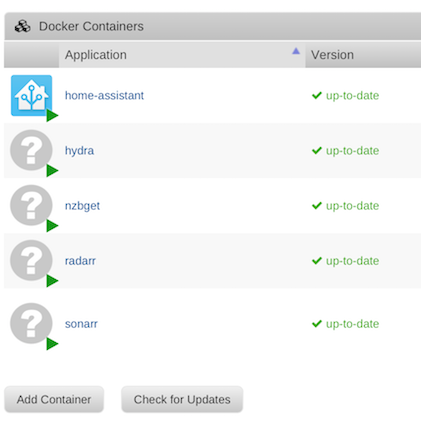421x432 pixels.
Task: Click the nzbget placeholder icon
Action: click(31, 205)
